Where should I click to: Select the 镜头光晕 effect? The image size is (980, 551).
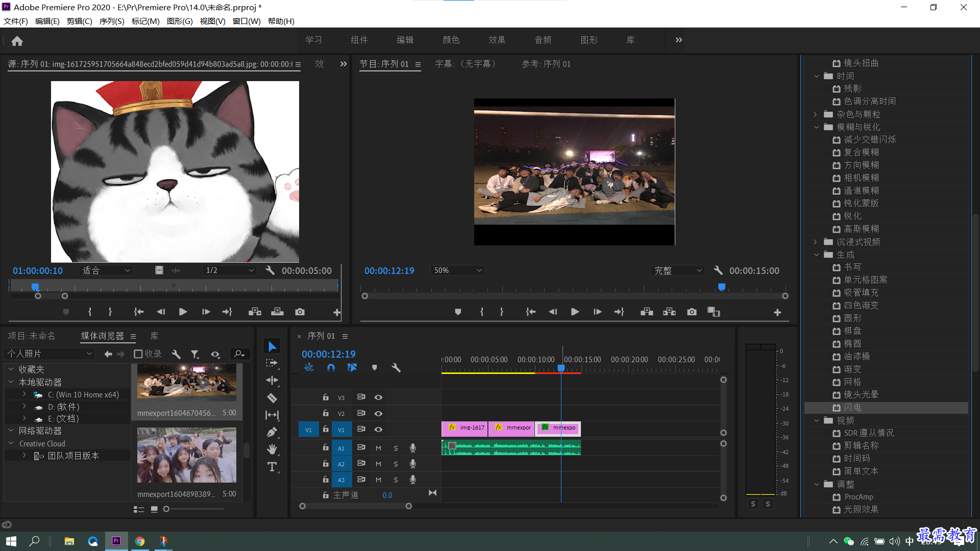point(861,395)
